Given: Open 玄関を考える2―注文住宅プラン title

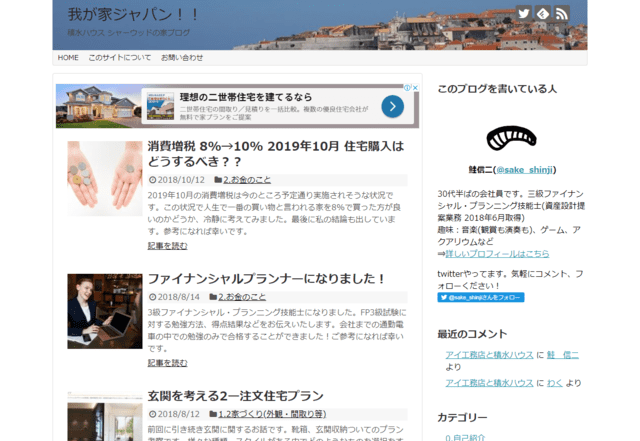Looking at the screenshot, I should click(236, 396).
